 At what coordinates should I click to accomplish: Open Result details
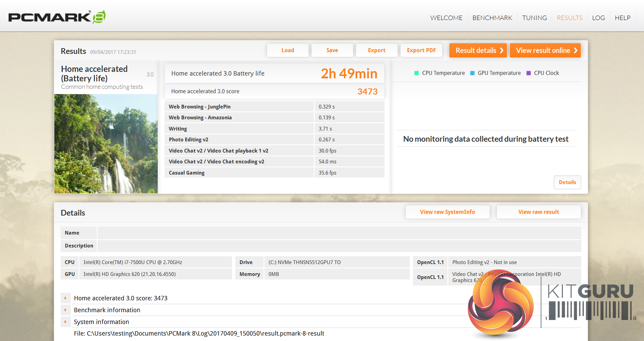(x=478, y=51)
